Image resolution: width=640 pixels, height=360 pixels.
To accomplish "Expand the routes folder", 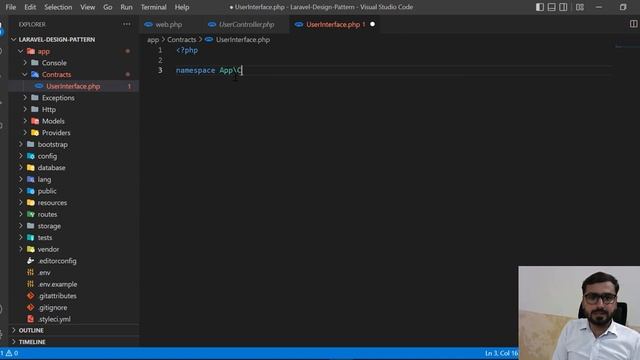I will [47, 214].
